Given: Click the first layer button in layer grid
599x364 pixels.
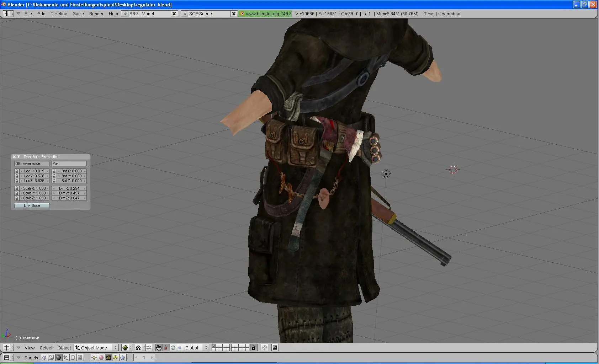Looking at the screenshot, I should coord(214,346).
